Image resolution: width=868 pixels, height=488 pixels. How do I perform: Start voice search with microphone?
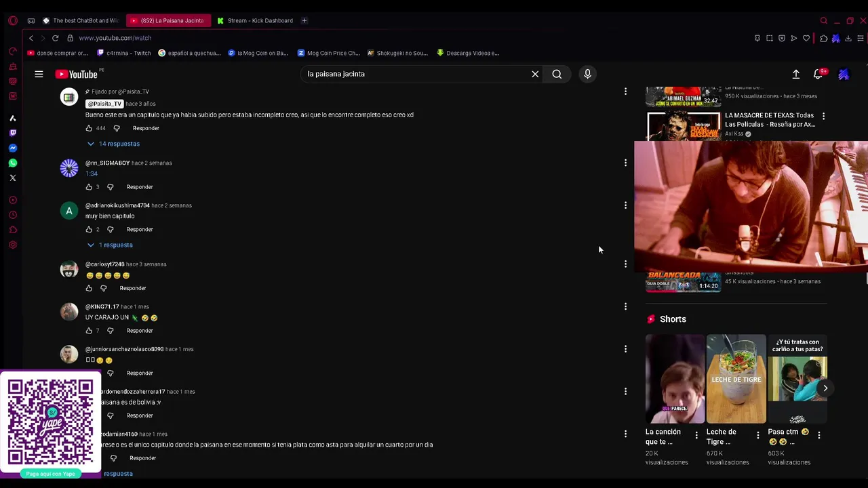pos(587,74)
